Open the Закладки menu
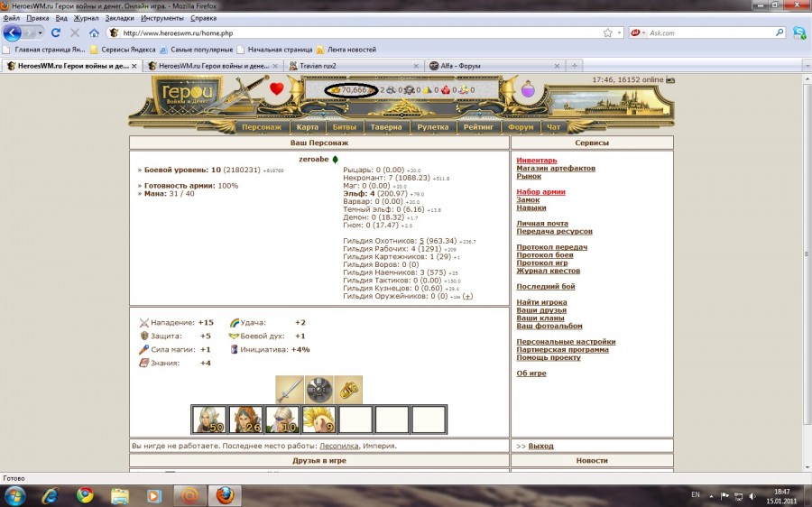The image size is (812, 507). pyautogui.click(x=120, y=18)
